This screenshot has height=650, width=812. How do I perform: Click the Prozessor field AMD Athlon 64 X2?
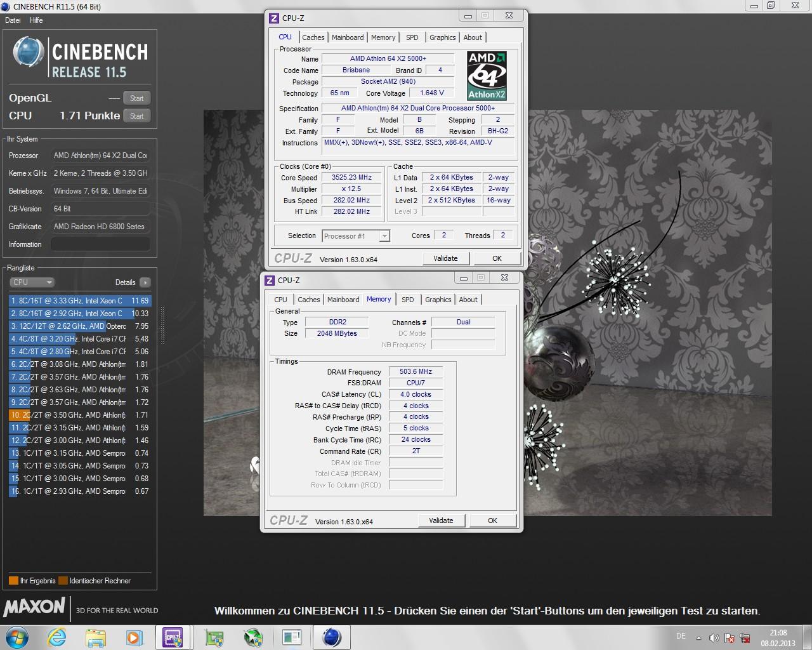pos(100,156)
